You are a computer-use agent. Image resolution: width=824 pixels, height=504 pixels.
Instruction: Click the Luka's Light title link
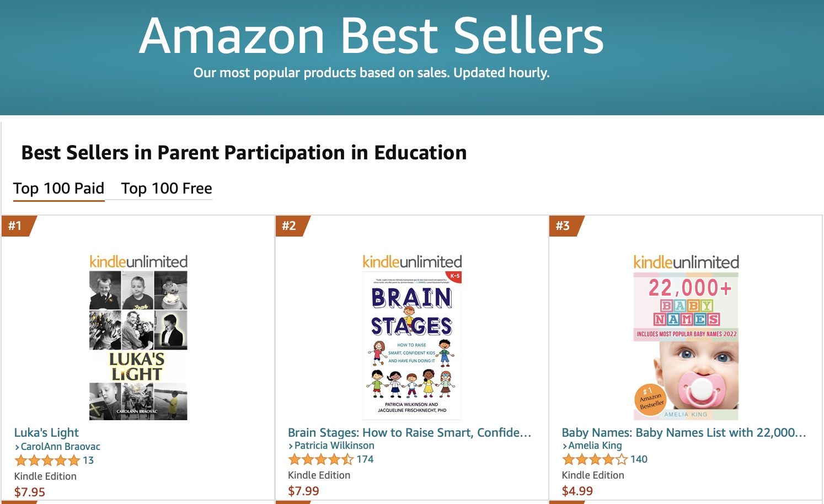point(46,433)
